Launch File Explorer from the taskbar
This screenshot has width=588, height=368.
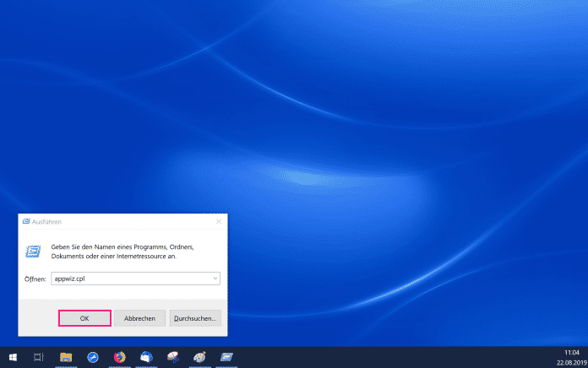(x=66, y=357)
